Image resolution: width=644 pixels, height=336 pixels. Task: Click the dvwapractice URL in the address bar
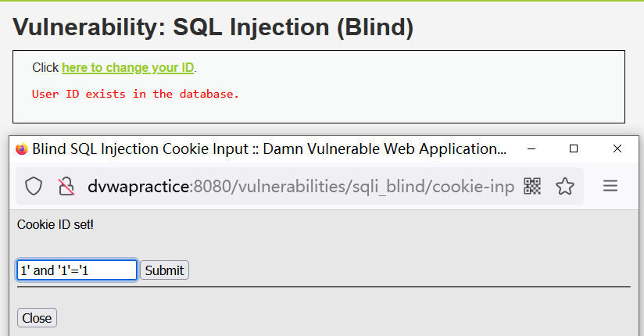301,187
